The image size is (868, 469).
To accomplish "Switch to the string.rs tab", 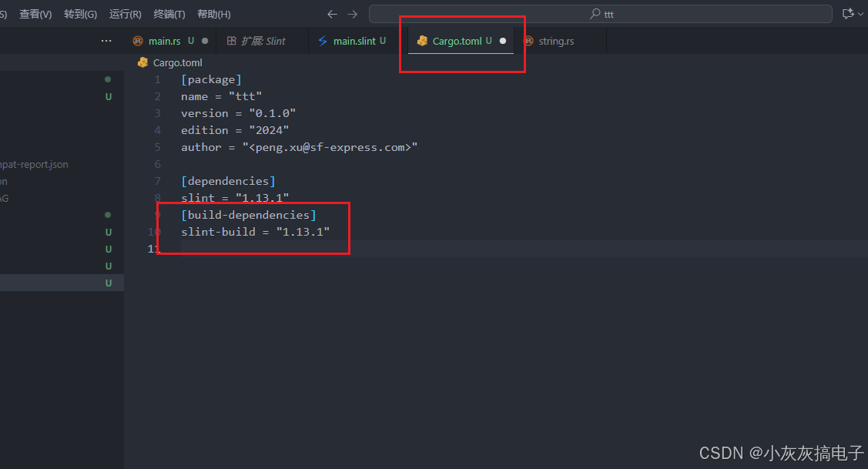I will click(x=556, y=41).
